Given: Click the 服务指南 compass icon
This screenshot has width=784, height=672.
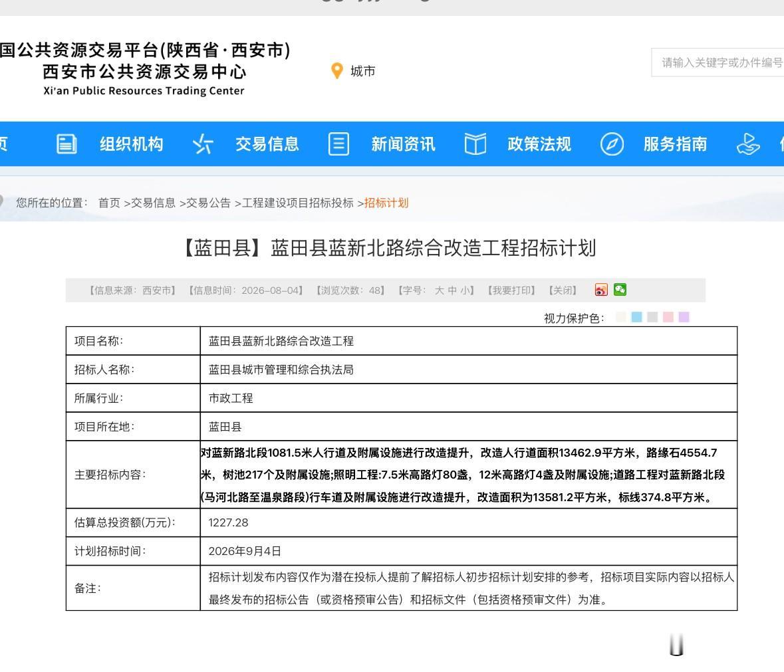Looking at the screenshot, I should (612, 144).
